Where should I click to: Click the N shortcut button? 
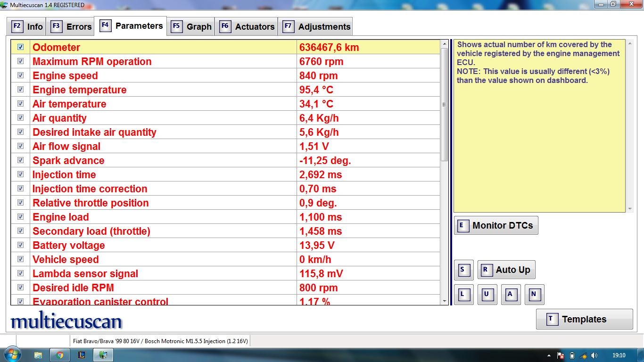pos(534,295)
